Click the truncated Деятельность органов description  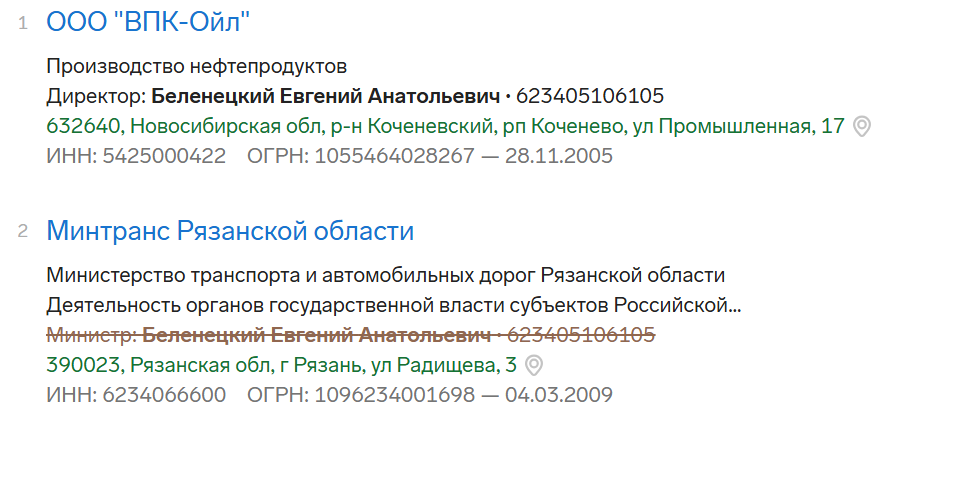[393, 304]
